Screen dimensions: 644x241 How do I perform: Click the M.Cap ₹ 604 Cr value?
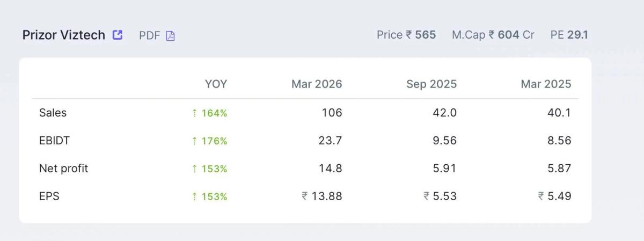click(x=493, y=35)
